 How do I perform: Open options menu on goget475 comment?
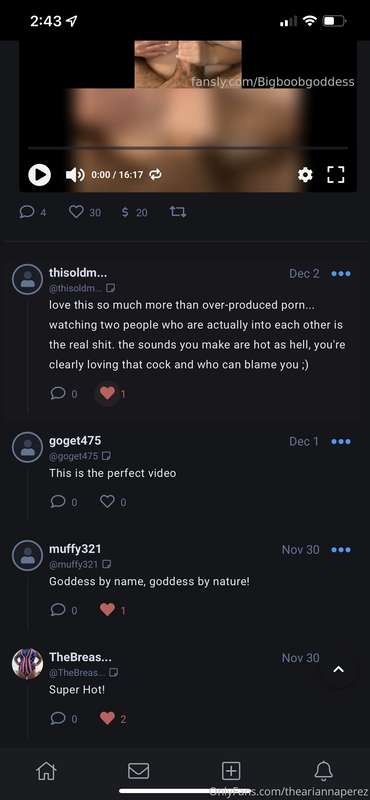341,441
